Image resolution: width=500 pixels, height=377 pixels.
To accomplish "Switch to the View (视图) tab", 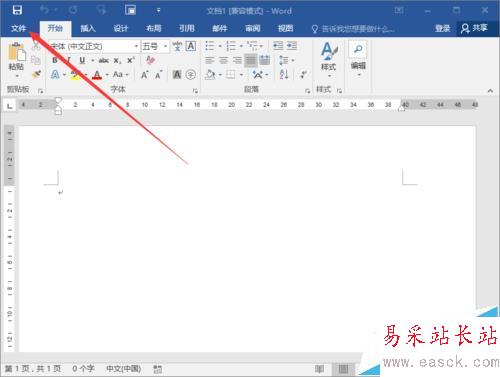I will (285, 28).
